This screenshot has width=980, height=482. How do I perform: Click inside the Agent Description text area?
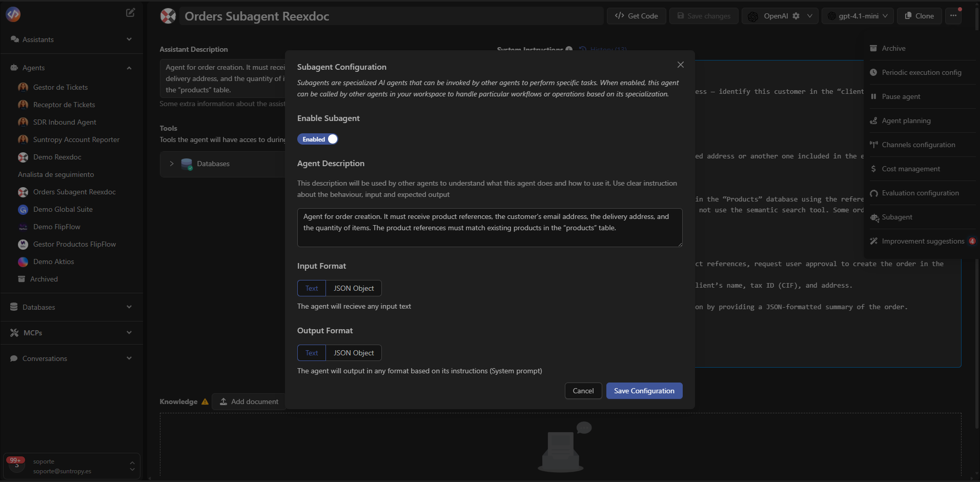[x=489, y=227]
